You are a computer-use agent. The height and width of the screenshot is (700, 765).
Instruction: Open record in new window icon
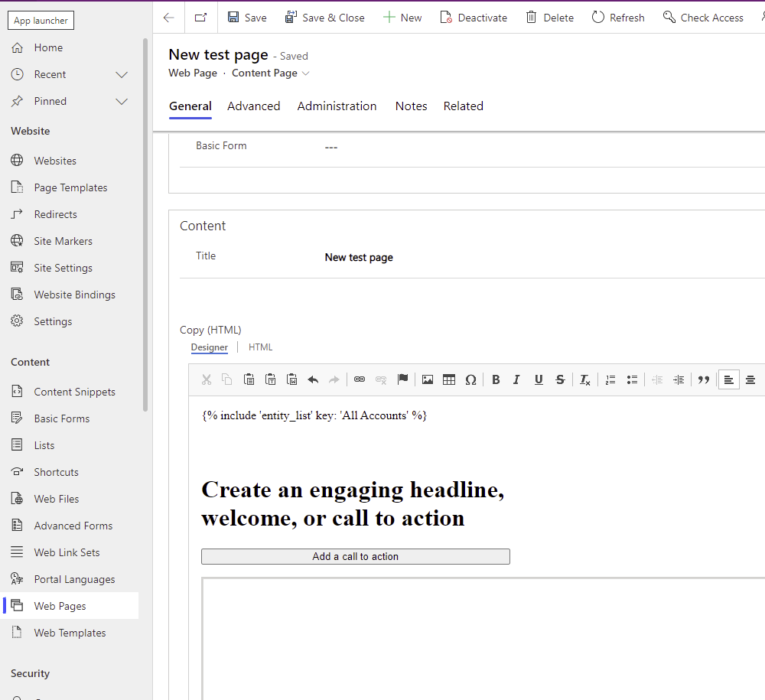coord(200,18)
